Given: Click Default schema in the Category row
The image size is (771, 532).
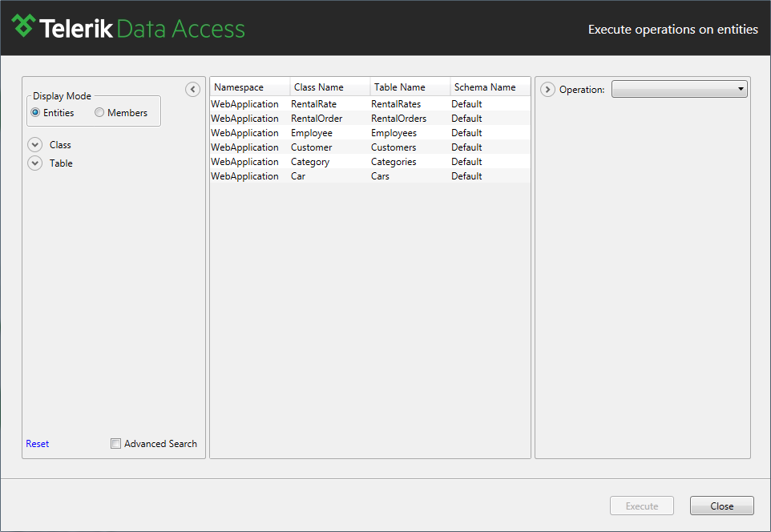Looking at the screenshot, I should [x=466, y=162].
